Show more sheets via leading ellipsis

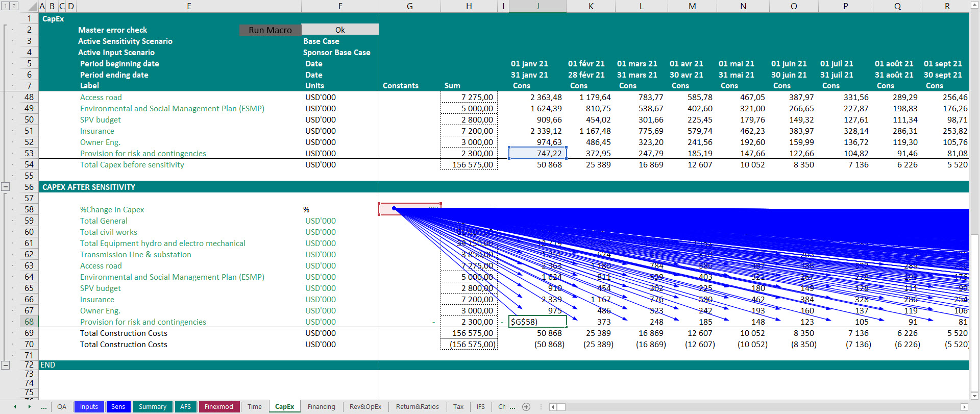pyautogui.click(x=44, y=407)
